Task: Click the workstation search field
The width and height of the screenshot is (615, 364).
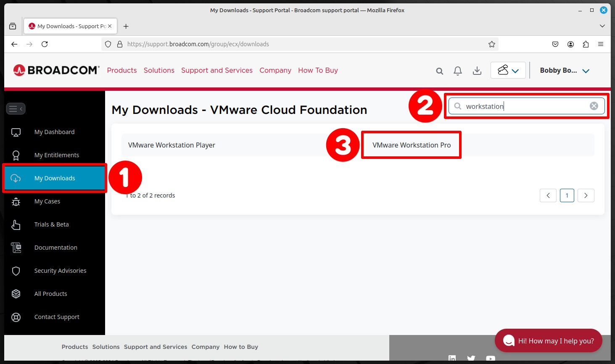Action: tap(526, 106)
